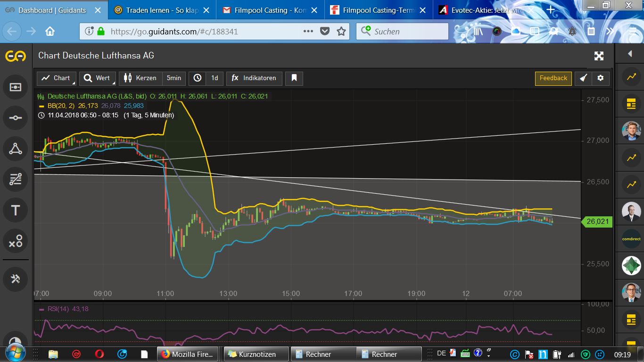Image resolution: width=644 pixels, height=362 pixels.
Task: Open the hammer and wrench tools icon
Action: pyautogui.click(x=16, y=279)
